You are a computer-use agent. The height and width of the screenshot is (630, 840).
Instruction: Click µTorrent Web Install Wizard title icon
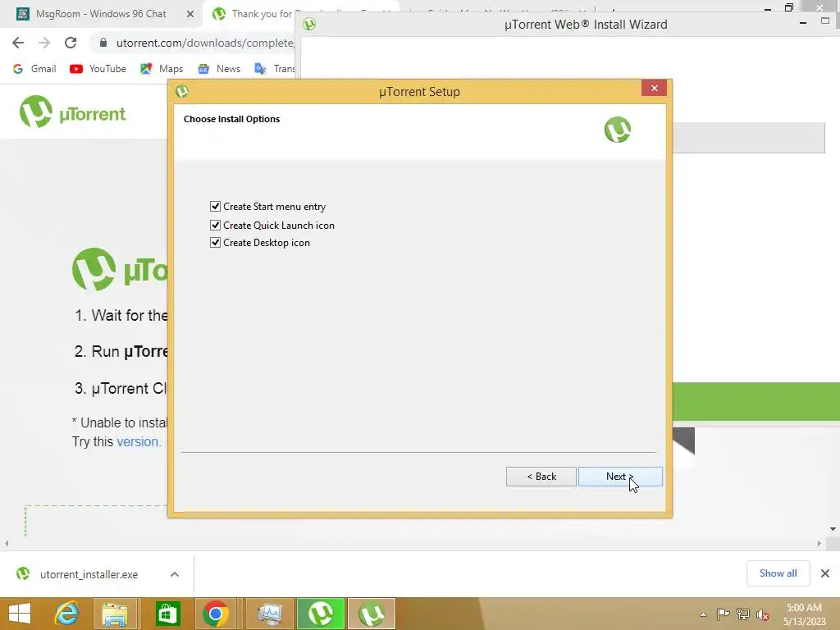click(309, 24)
